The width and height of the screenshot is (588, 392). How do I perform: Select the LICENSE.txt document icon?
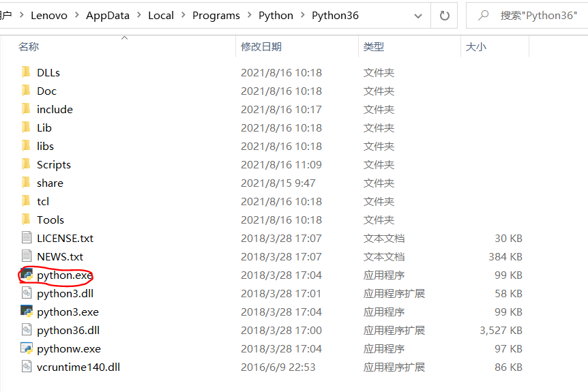pyautogui.click(x=26, y=237)
